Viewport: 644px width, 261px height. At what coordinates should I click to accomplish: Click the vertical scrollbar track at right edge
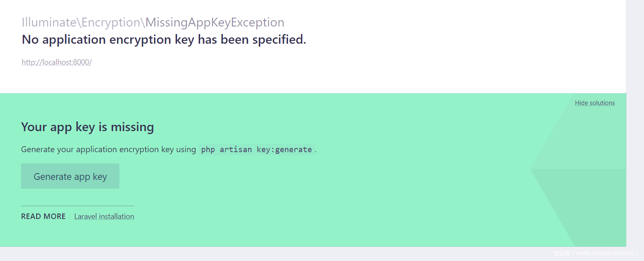point(635,126)
